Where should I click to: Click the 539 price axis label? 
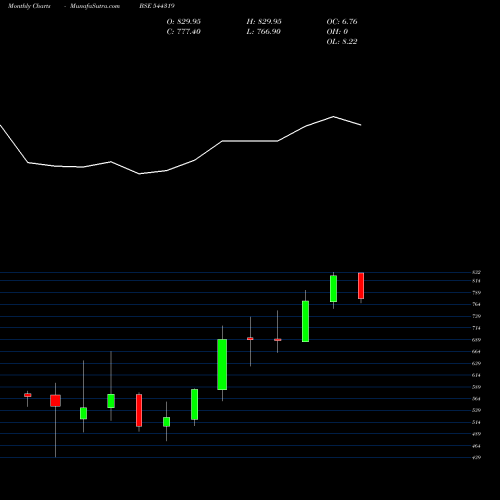(476, 410)
